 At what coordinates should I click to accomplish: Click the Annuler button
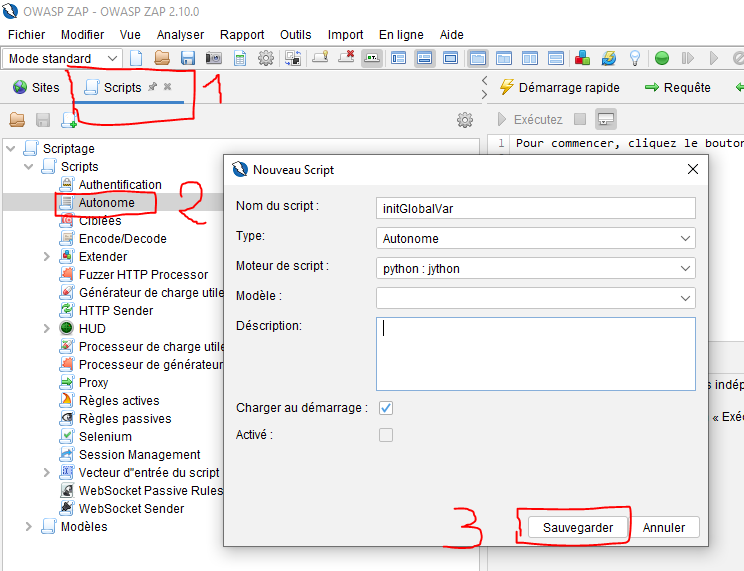[x=664, y=527]
